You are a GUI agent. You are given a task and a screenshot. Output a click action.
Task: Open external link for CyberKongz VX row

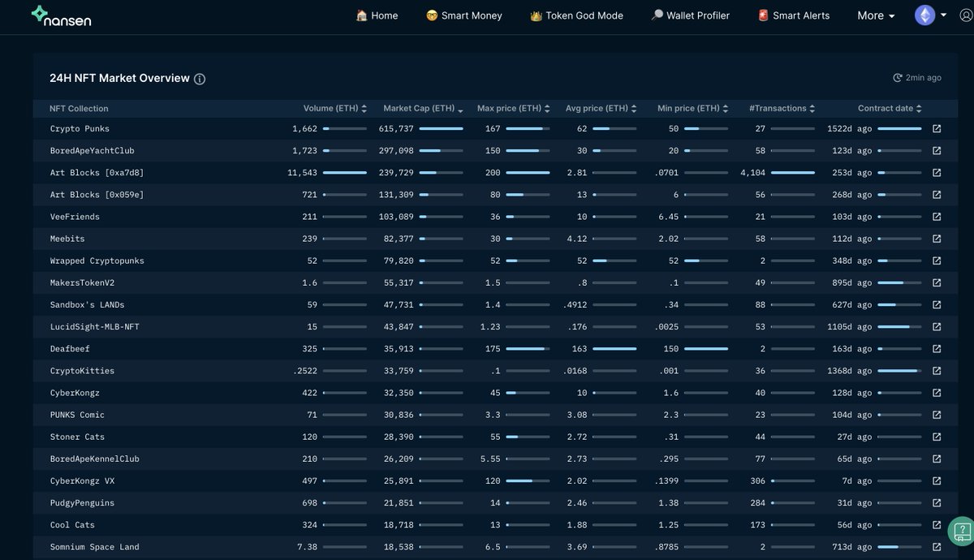click(x=937, y=480)
